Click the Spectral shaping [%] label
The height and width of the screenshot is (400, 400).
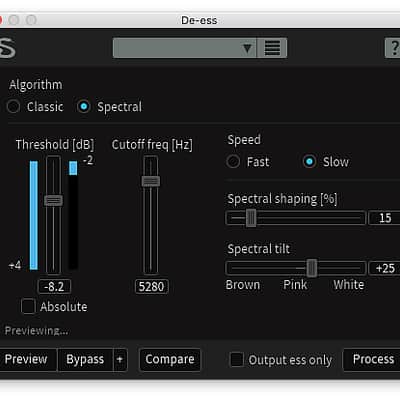tap(282, 199)
